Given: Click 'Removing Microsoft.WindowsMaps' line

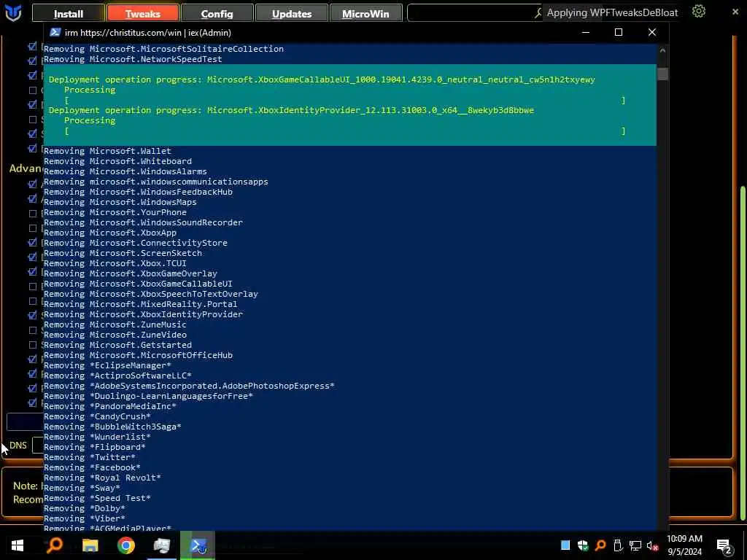Looking at the screenshot, I should pyautogui.click(x=120, y=202).
